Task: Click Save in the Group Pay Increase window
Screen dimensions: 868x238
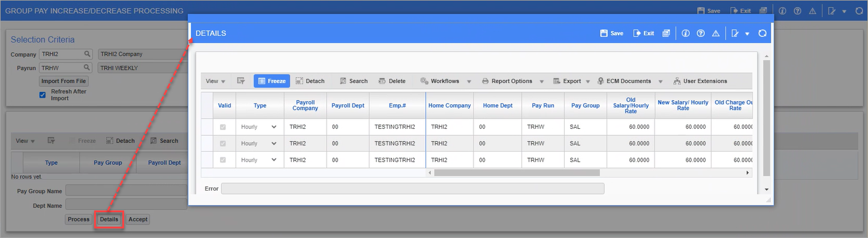Action: pos(709,11)
